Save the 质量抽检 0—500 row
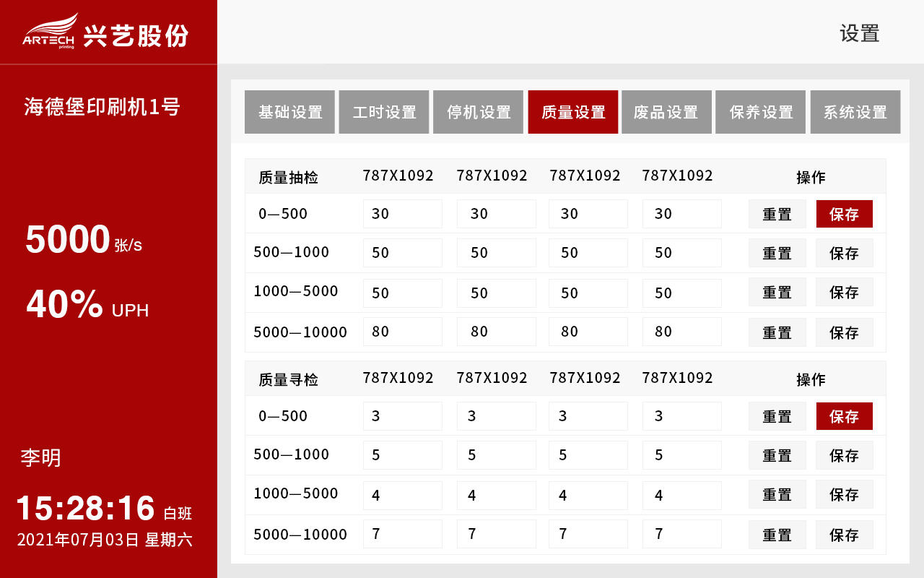 click(x=845, y=214)
